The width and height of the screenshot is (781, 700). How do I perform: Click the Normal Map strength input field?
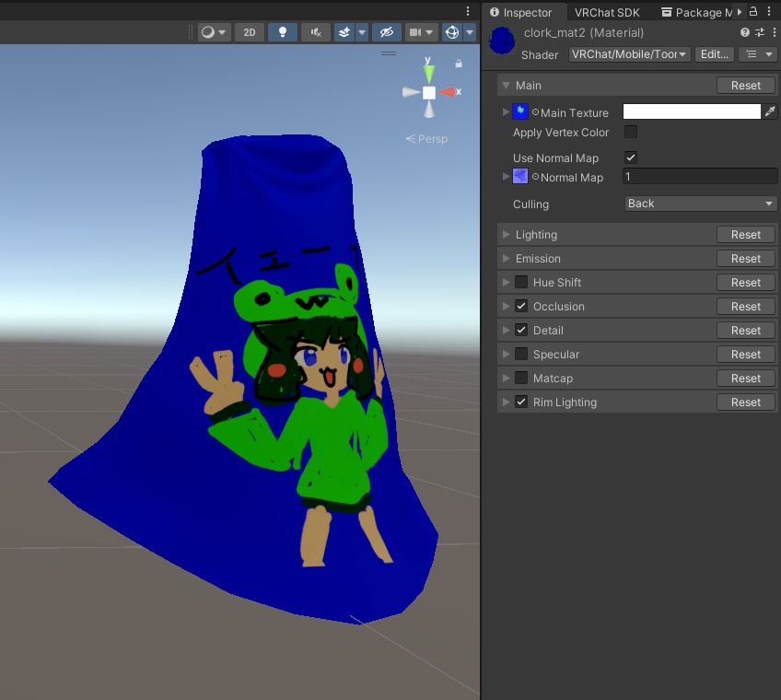click(x=700, y=176)
